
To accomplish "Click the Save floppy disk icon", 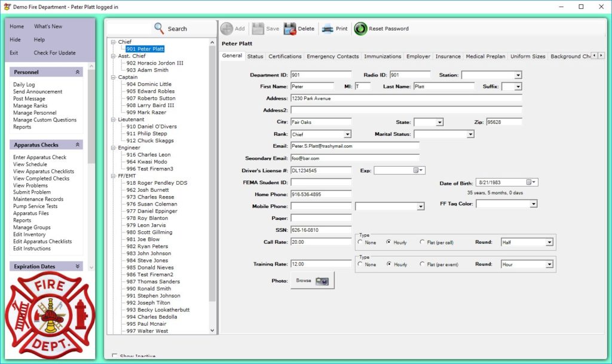I will click(x=258, y=29).
